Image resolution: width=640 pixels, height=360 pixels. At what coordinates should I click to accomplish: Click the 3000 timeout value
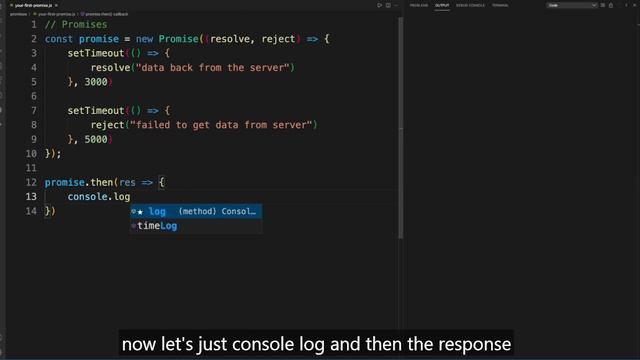[96, 82]
